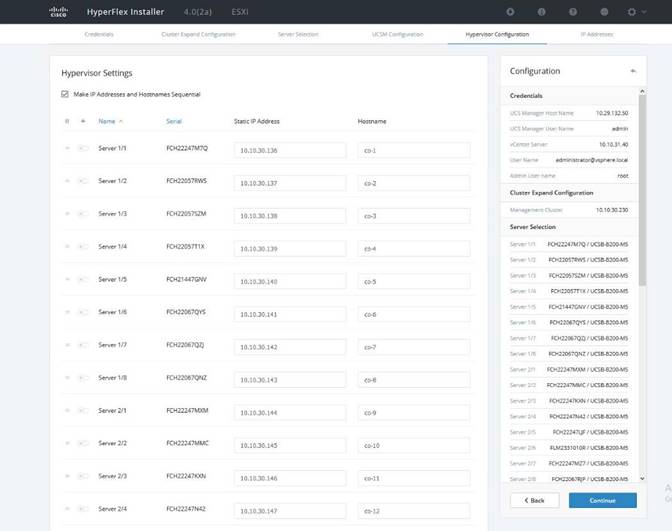Viewport: 672px width, 531px height.
Task: Click the Cisco logo in the header
Action: pyautogui.click(x=58, y=12)
